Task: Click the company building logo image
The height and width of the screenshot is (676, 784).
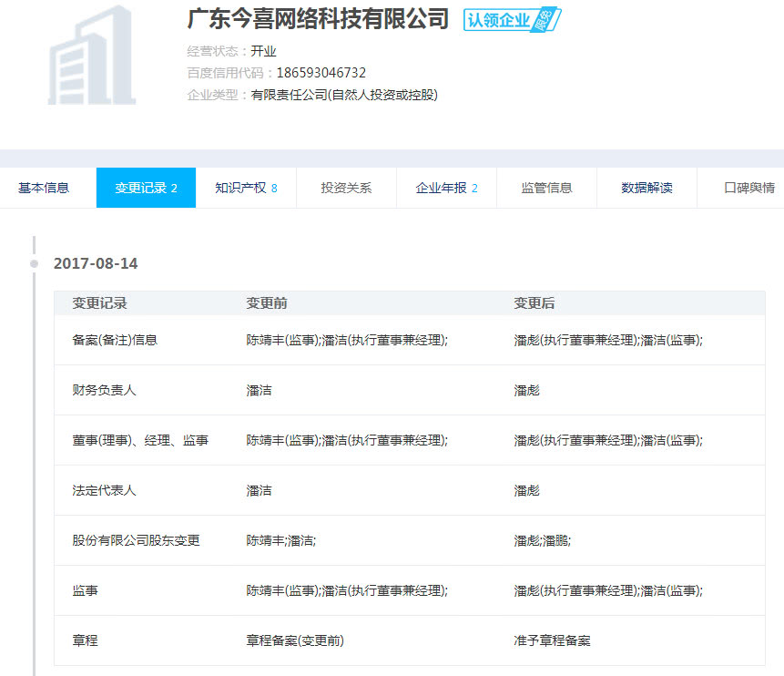Action: pyautogui.click(x=91, y=55)
